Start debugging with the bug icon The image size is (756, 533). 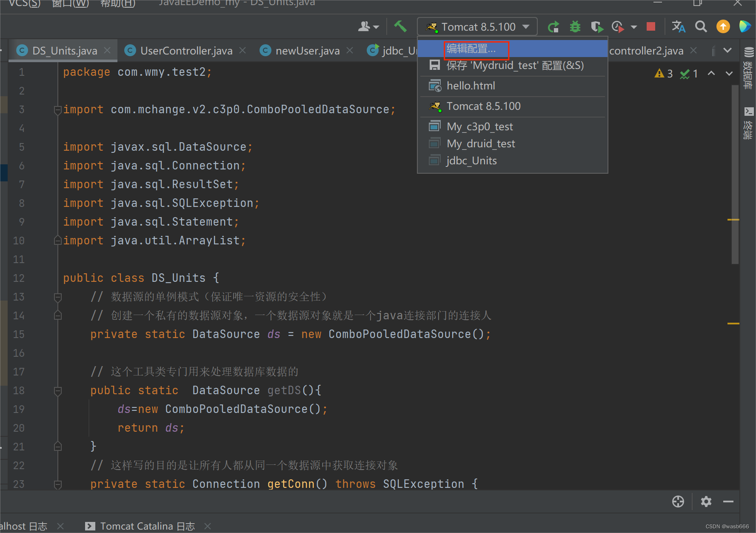click(575, 26)
